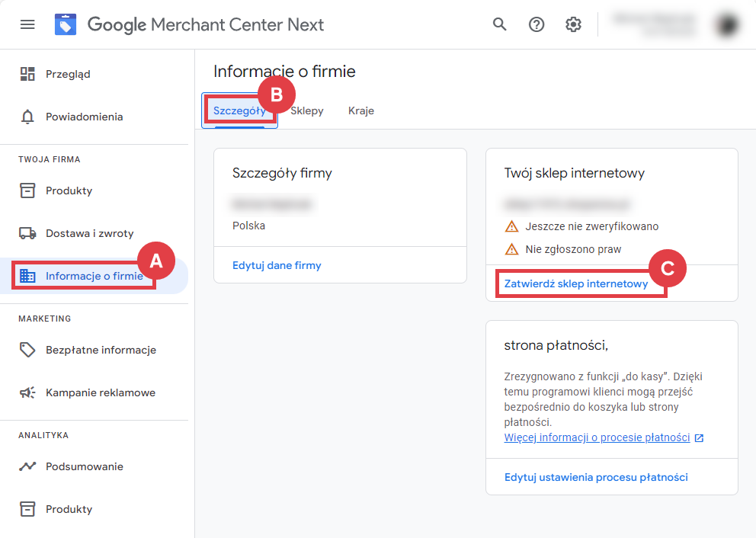Open Więcej informacji o procesie płatności
Screen dimensions: 756x538
[597, 437]
